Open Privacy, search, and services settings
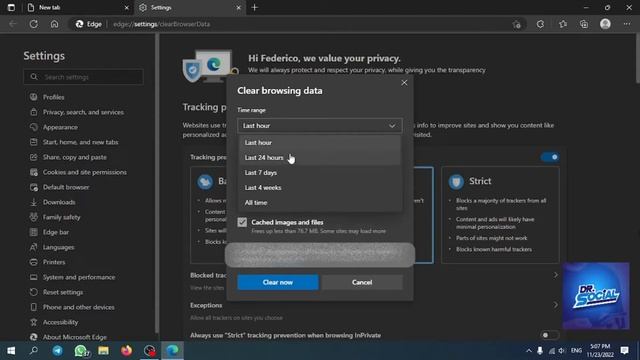The image size is (640, 360). [x=83, y=112]
